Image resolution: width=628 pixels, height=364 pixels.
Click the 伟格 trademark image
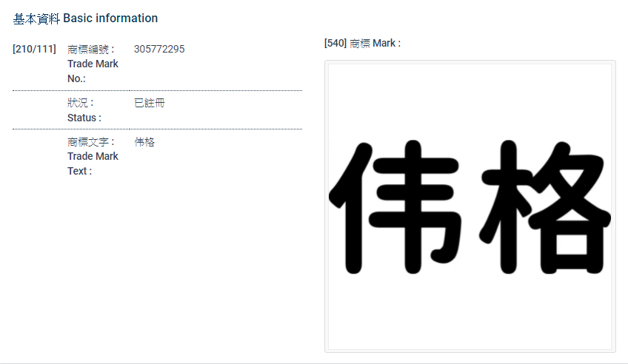pyautogui.click(x=470, y=206)
